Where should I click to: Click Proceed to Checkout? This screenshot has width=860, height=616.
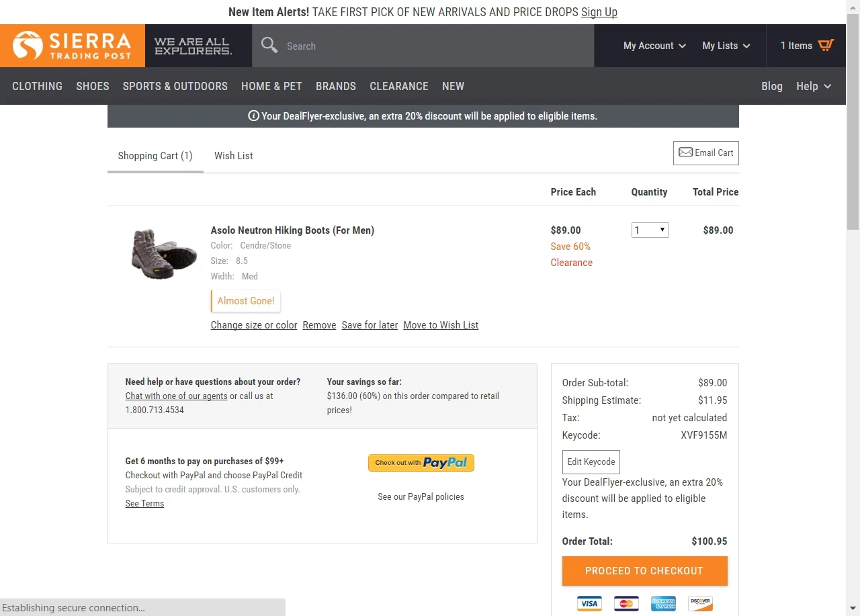(x=644, y=571)
